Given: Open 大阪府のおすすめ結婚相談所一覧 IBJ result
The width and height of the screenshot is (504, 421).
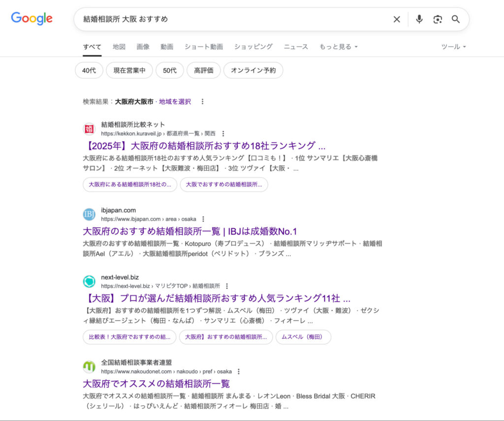Looking at the screenshot, I should point(189,232).
